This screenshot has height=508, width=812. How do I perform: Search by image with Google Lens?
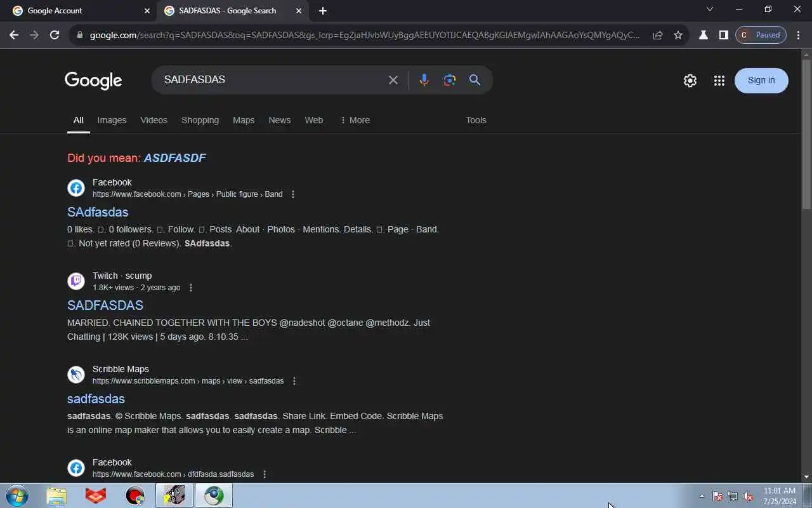coord(450,80)
